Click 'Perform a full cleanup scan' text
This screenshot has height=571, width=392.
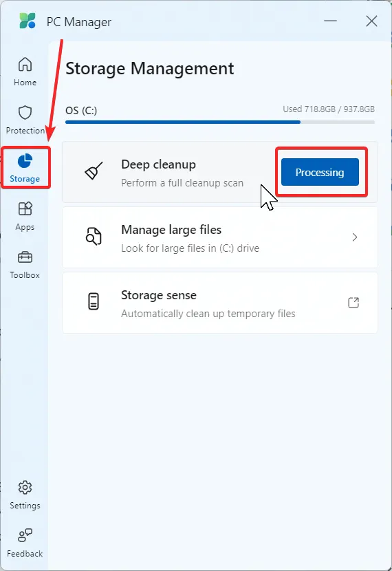click(x=182, y=183)
